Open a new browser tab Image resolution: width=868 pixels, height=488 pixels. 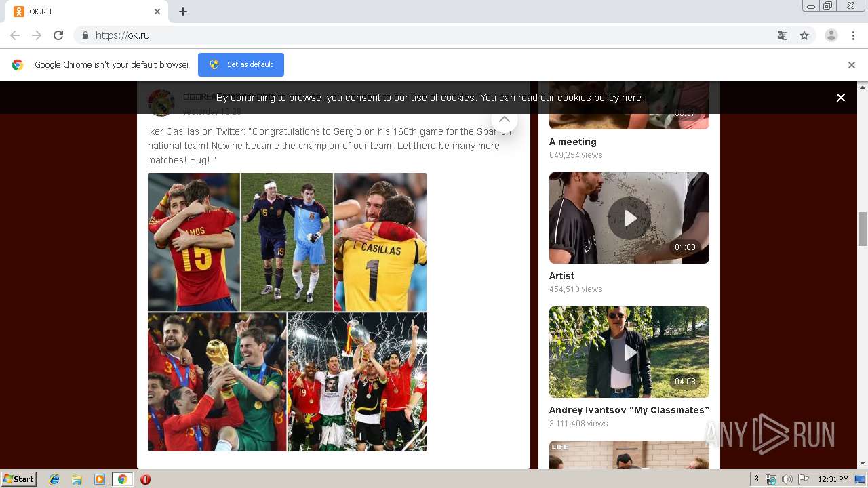pos(183,12)
